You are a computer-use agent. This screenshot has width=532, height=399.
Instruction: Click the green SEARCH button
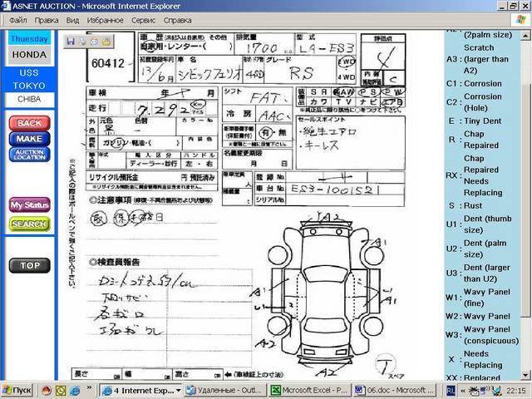(x=30, y=224)
